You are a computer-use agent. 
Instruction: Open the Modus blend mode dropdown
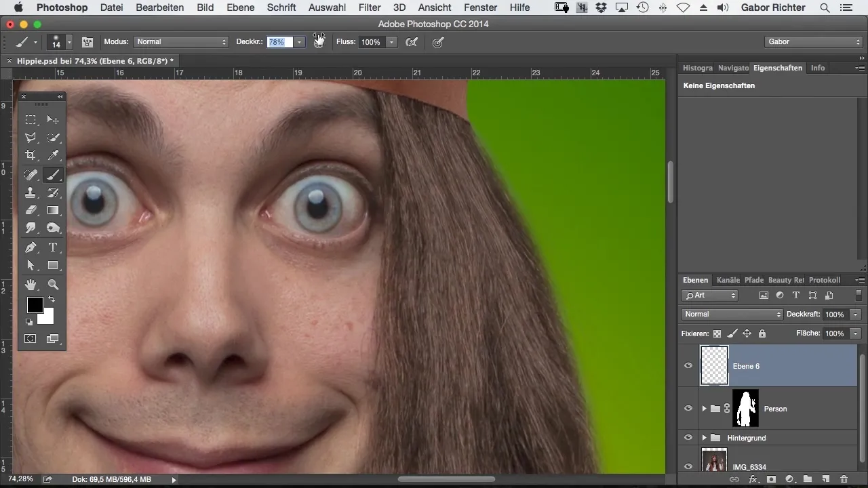point(181,42)
